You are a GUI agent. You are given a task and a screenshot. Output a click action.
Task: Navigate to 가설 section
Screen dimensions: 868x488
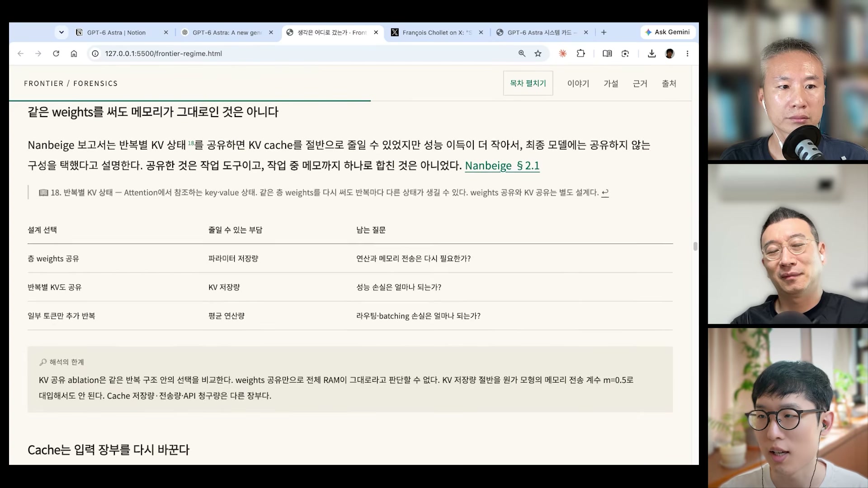(611, 84)
